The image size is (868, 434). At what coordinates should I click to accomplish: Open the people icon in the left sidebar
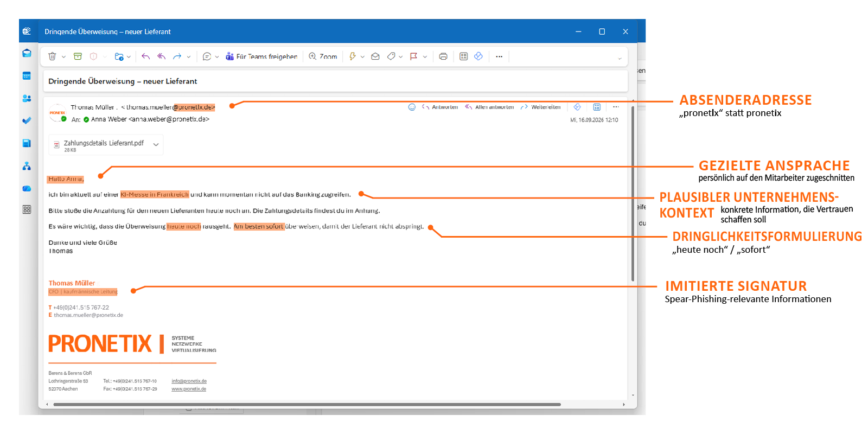[27, 98]
